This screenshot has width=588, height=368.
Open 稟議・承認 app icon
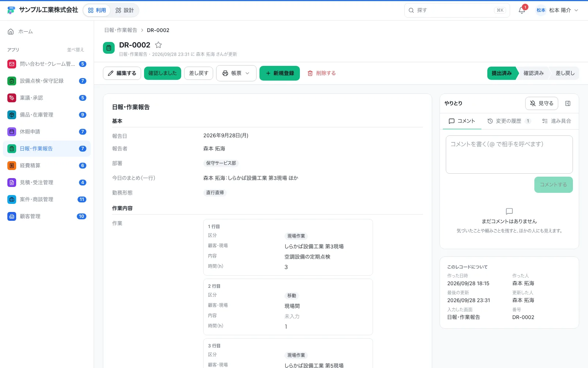12,98
